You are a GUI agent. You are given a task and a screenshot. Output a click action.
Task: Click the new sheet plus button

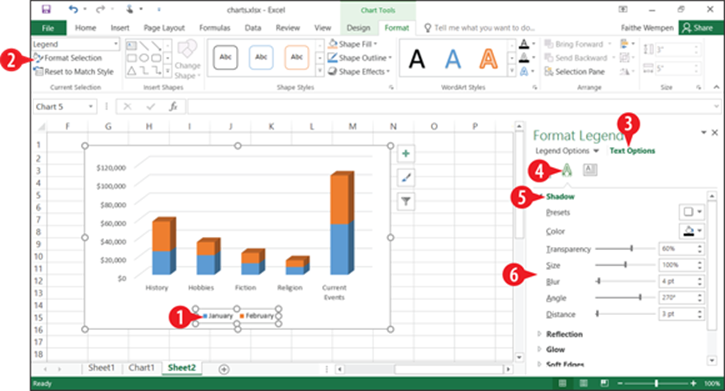224,369
